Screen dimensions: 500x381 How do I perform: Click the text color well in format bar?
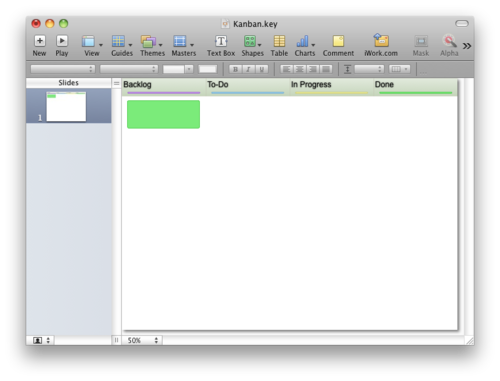point(207,69)
